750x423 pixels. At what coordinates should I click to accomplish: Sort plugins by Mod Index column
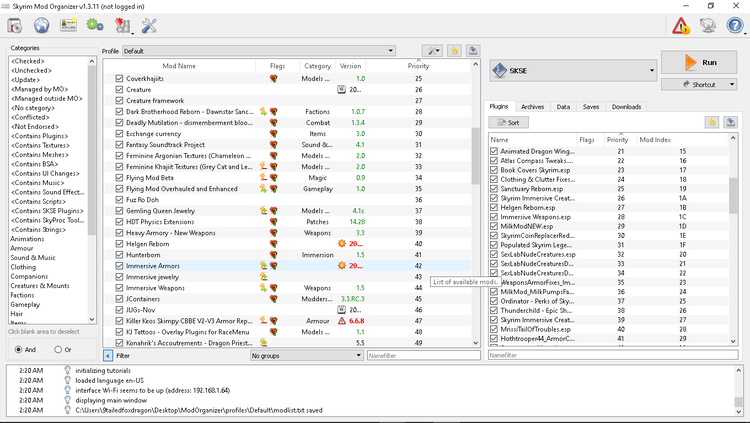655,140
